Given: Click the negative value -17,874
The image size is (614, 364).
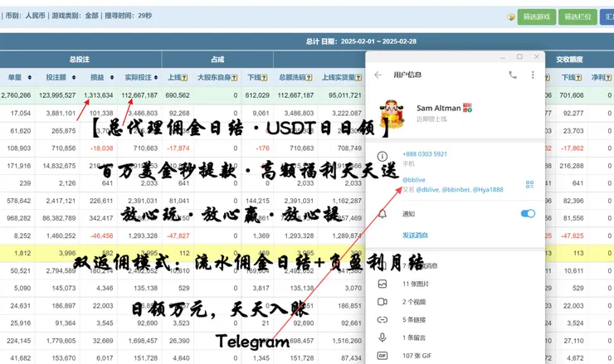Looking at the screenshot, I should click(x=178, y=148).
